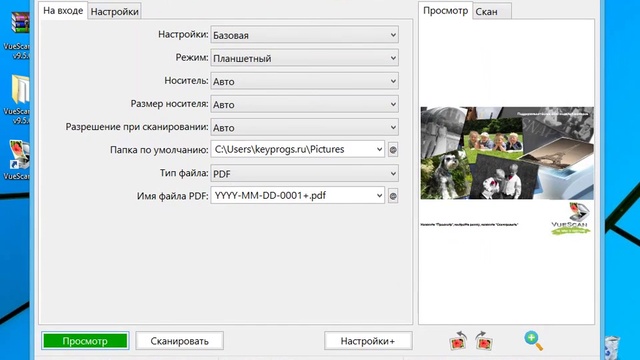Open WinRAR archive icon on desktop
Screen dimensions: 640x360
(x=19, y=22)
